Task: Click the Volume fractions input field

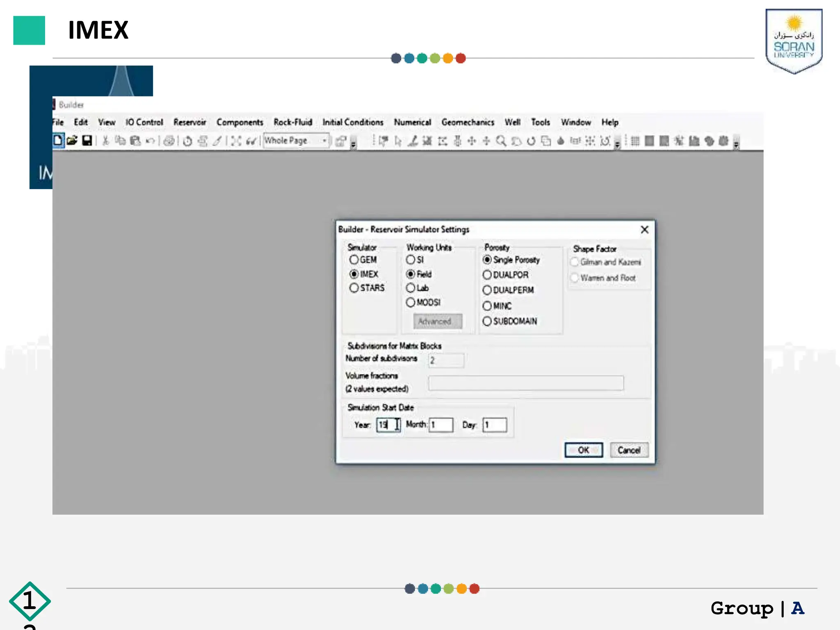Action: click(x=526, y=383)
